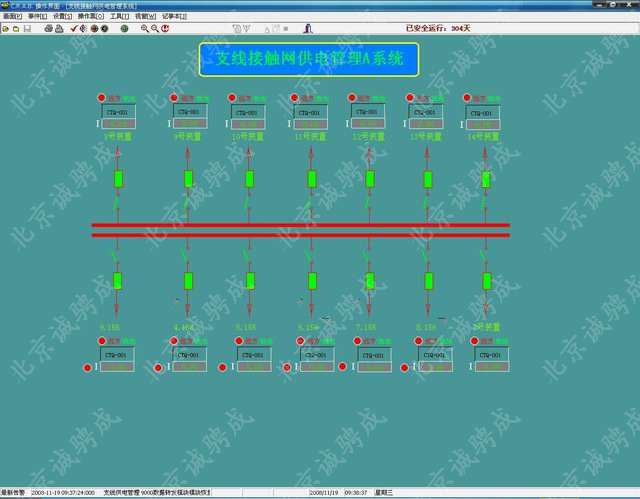The image size is (640, 499).
Task: Open the 设置[S] menu
Action: pos(62,16)
